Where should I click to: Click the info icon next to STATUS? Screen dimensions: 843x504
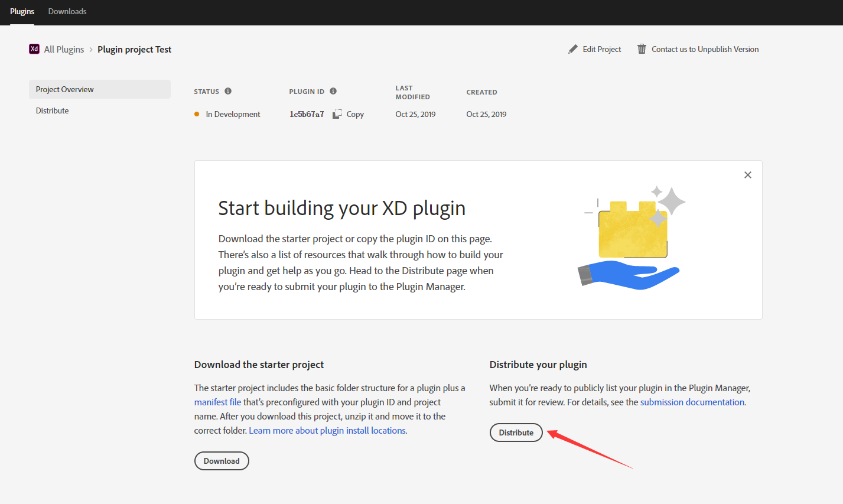[x=228, y=91]
